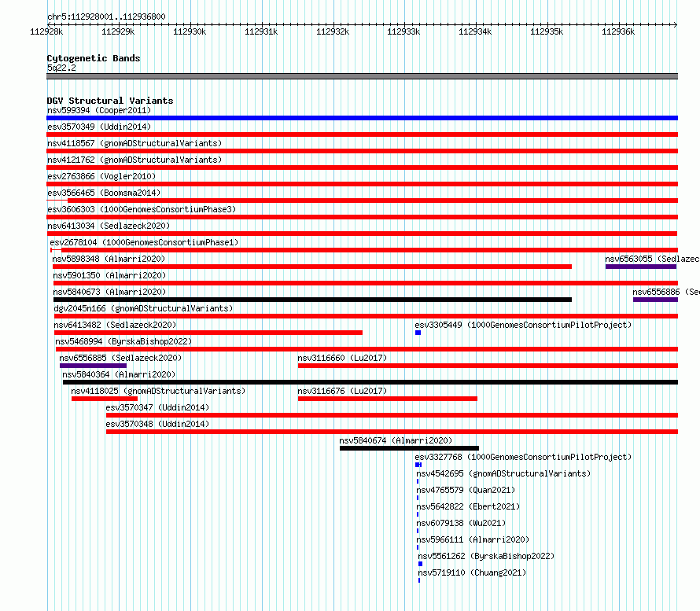Click the 112930k ruler position
Screen dimensions: 700x611
[x=190, y=31]
